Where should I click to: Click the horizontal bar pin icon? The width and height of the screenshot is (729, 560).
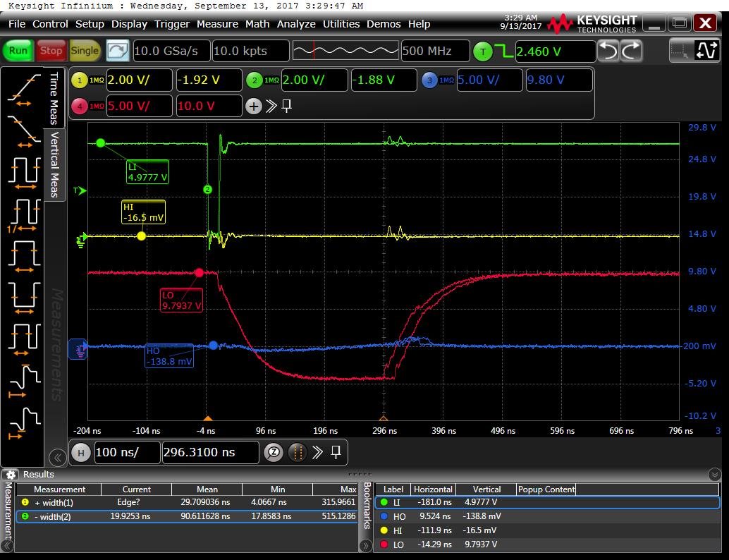[336, 452]
